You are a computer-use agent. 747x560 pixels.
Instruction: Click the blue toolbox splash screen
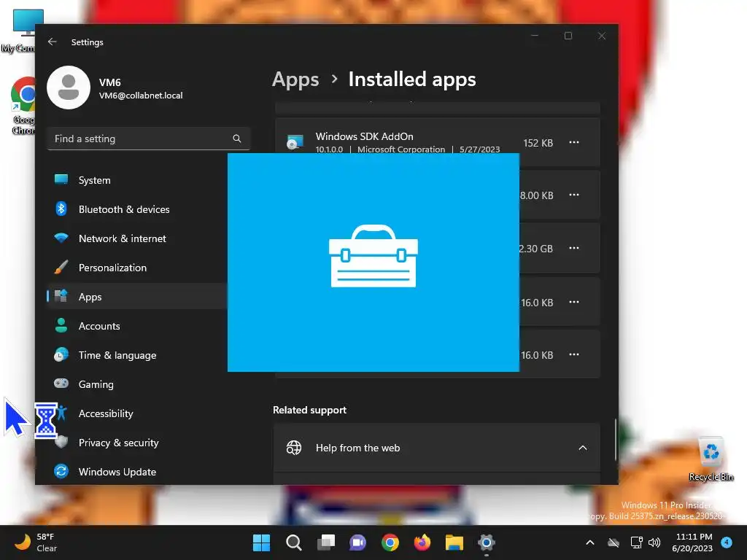pyautogui.click(x=373, y=262)
